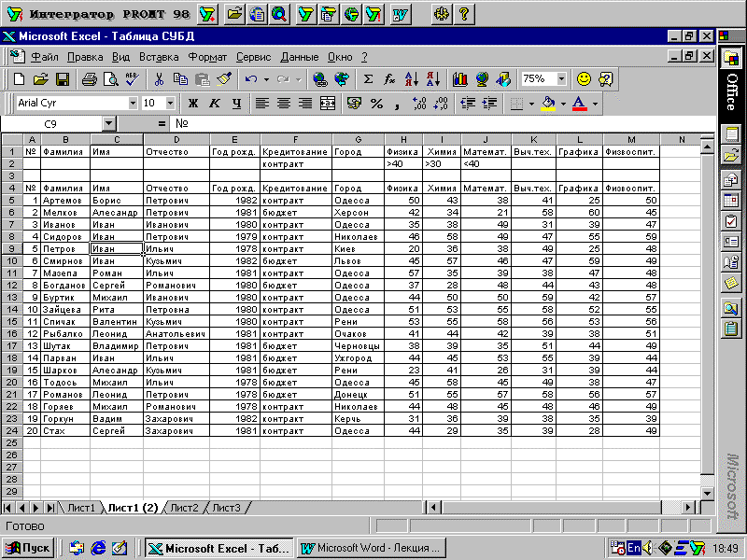The height and width of the screenshot is (560, 747).
Task: Apply percent style to the cell
Action: click(x=376, y=104)
